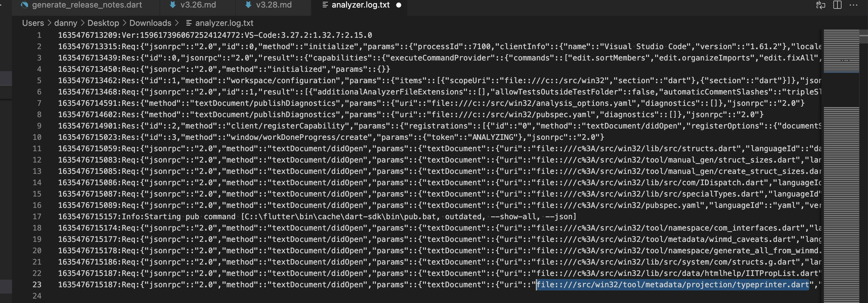Switch to the v3.28.md tab
Screen dimensions: 868x303
tap(273, 5)
